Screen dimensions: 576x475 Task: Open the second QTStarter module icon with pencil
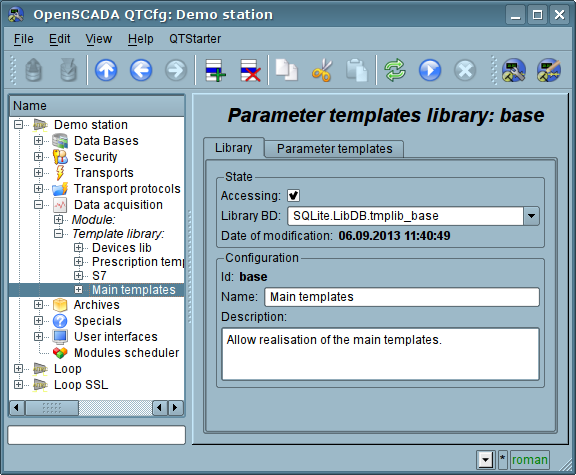(x=548, y=70)
